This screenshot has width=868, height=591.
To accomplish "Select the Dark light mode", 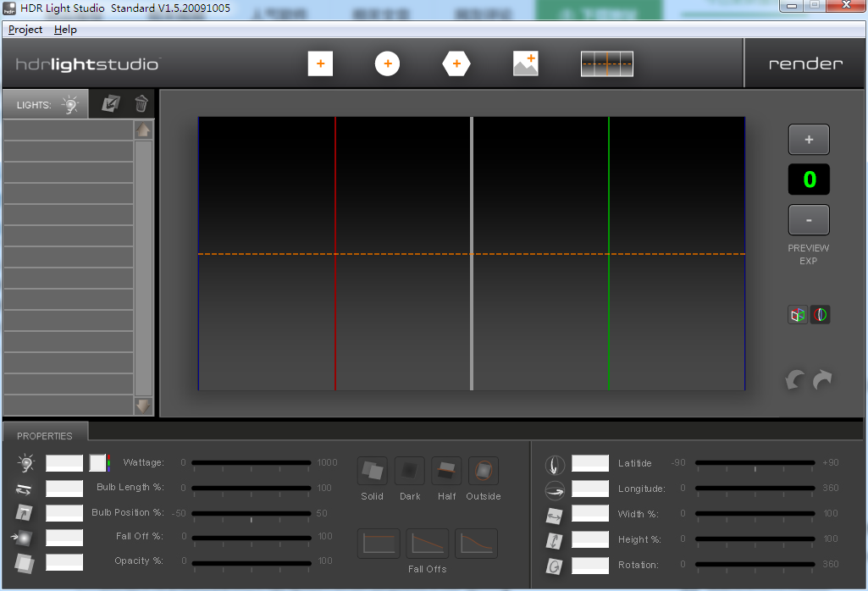I will coord(410,471).
